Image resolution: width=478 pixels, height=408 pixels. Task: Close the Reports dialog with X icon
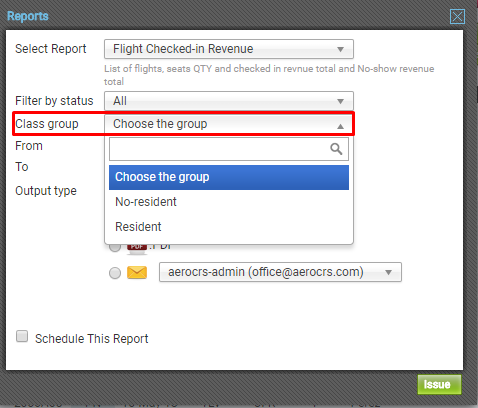[457, 16]
